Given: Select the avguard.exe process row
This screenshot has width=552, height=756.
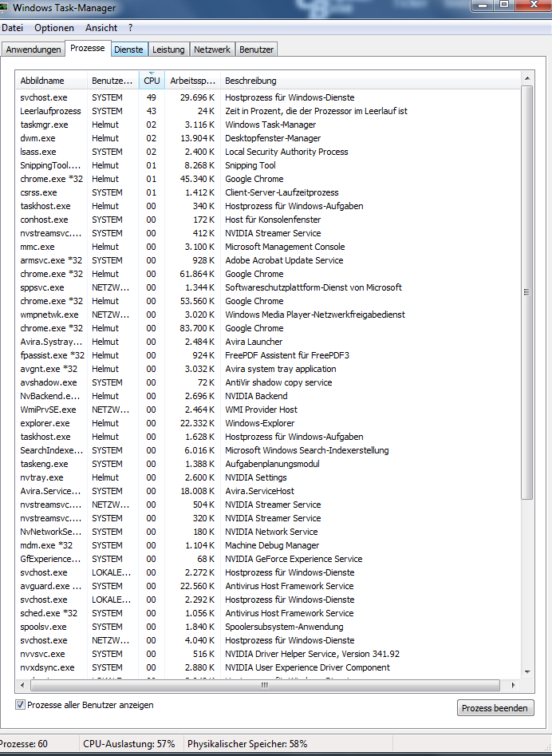Looking at the screenshot, I should point(268,586).
